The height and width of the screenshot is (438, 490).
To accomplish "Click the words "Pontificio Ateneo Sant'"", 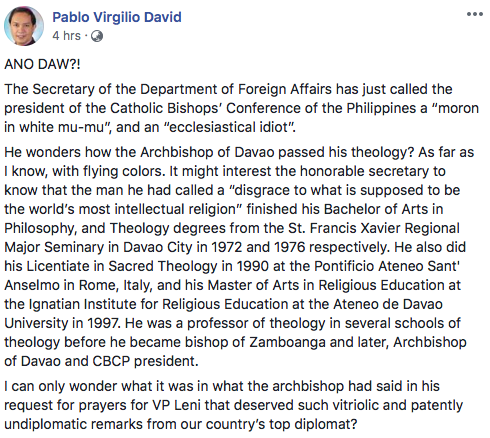I will [387, 266].
